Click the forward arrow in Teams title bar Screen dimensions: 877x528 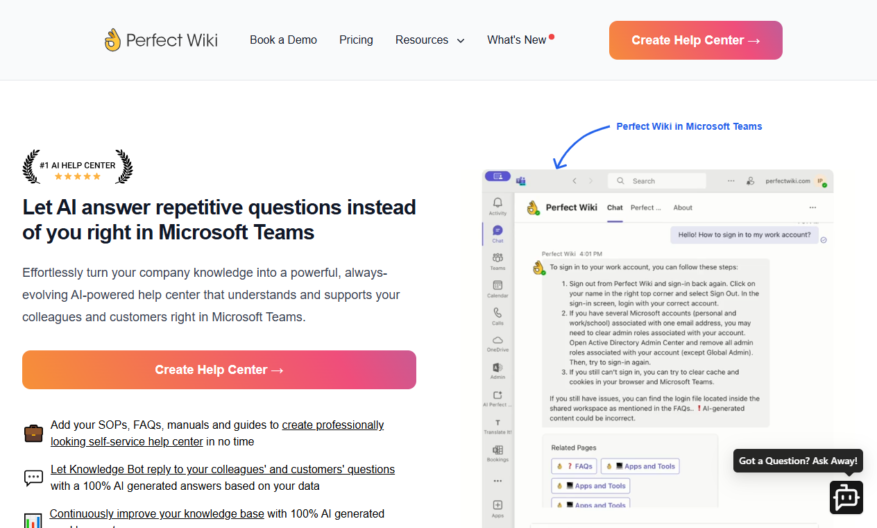(591, 181)
